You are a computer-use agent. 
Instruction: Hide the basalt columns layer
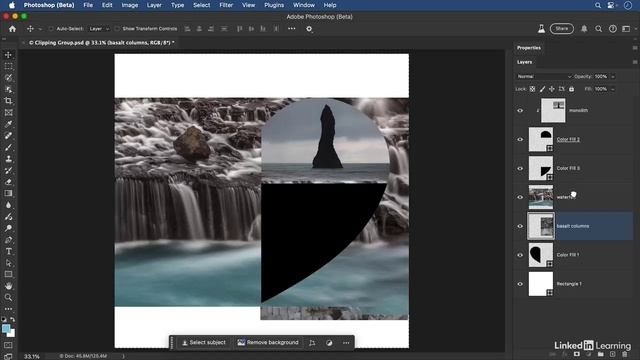[x=520, y=226]
